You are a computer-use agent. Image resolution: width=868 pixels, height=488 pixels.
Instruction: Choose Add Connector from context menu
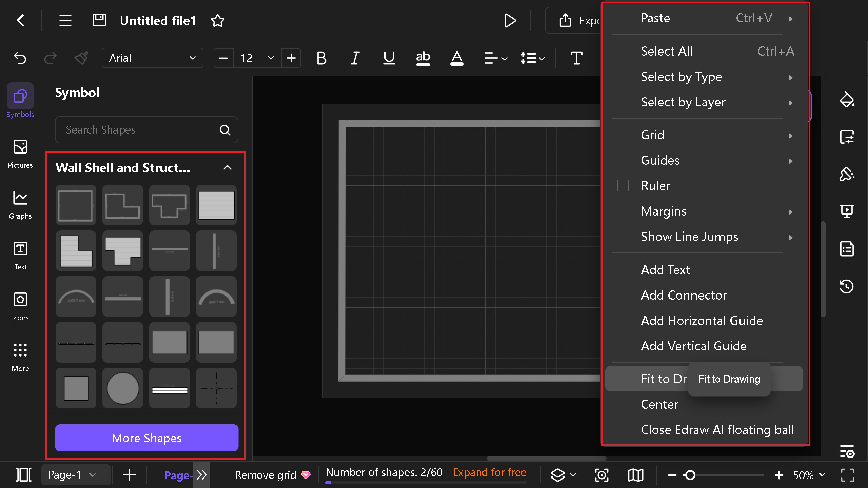(x=704, y=295)
